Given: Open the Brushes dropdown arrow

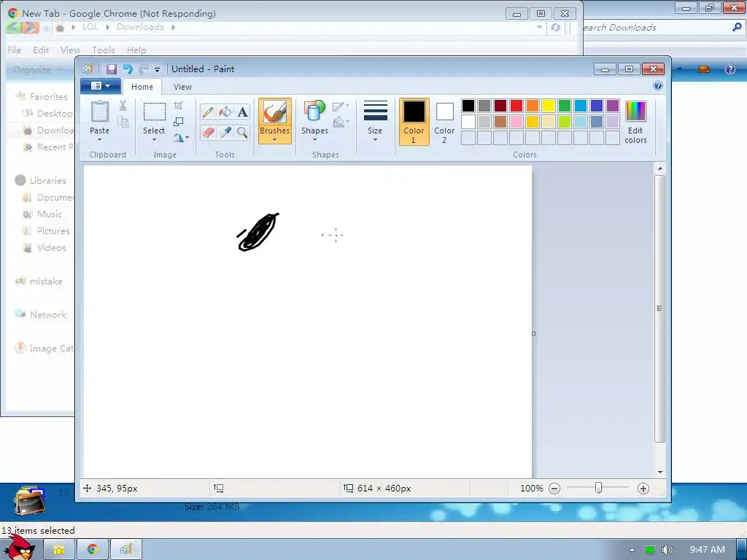Looking at the screenshot, I should click(275, 139).
